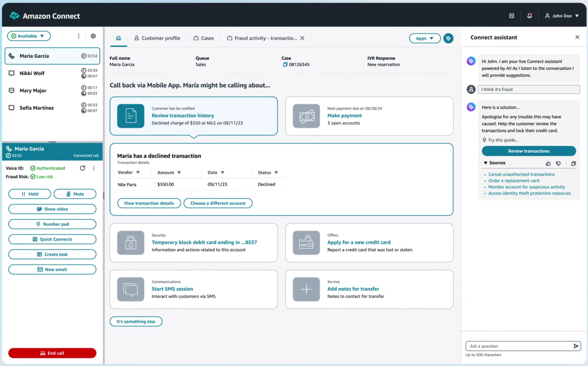
Task: Open the Fraud activity - transaction tab
Action: pos(262,38)
